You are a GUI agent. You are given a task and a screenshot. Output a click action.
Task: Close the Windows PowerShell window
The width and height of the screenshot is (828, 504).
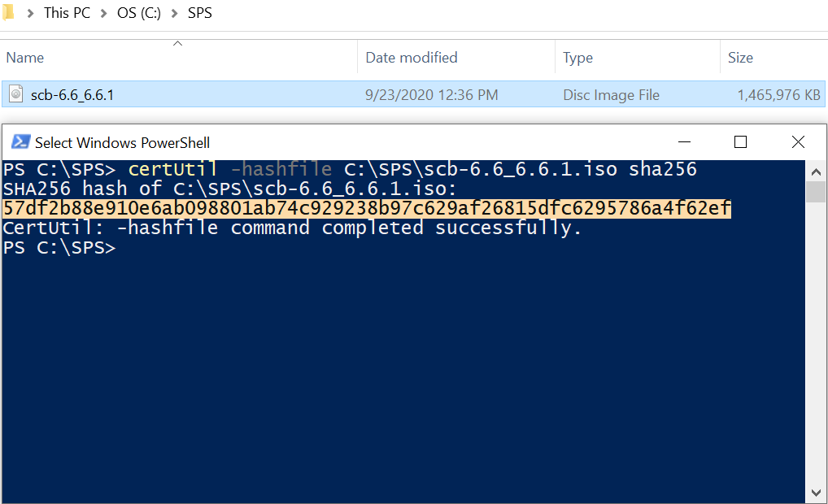798,142
